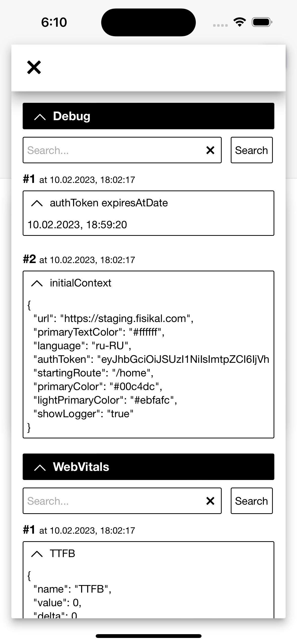Image resolution: width=297 pixels, height=644 pixels.
Task: Clear the WebVitals search field
Action: coord(210,501)
